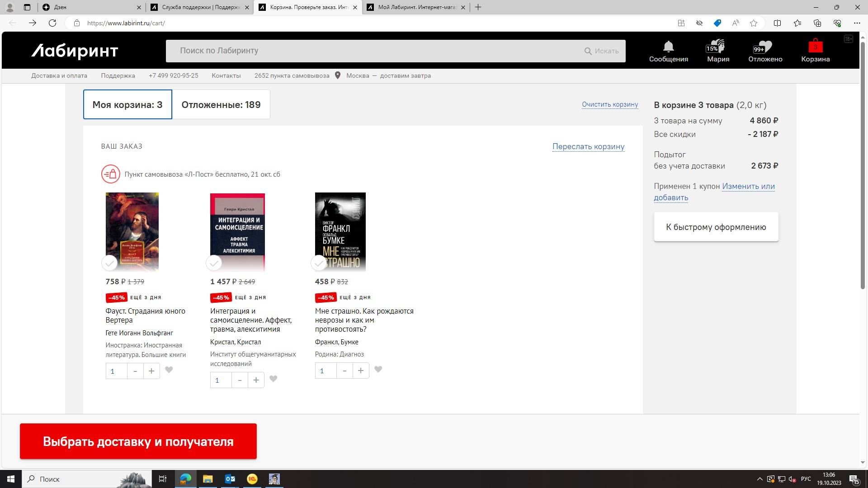Increase quantity of Мне страшно book
This screenshot has height=488, width=868.
click(x=361, y=371)
